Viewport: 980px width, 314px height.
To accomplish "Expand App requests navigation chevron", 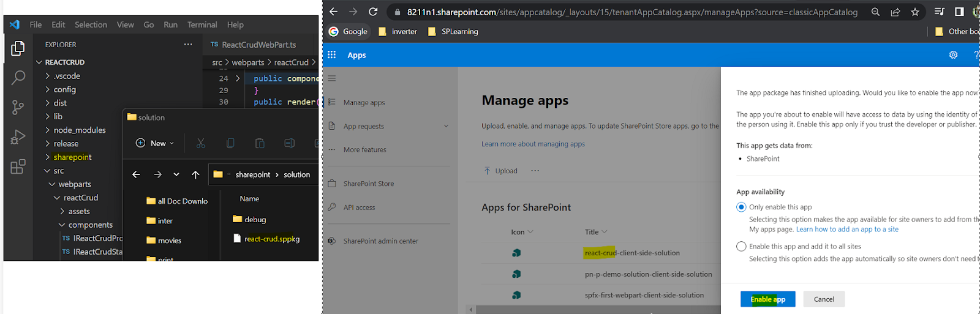I will click(x=446, y=126).
